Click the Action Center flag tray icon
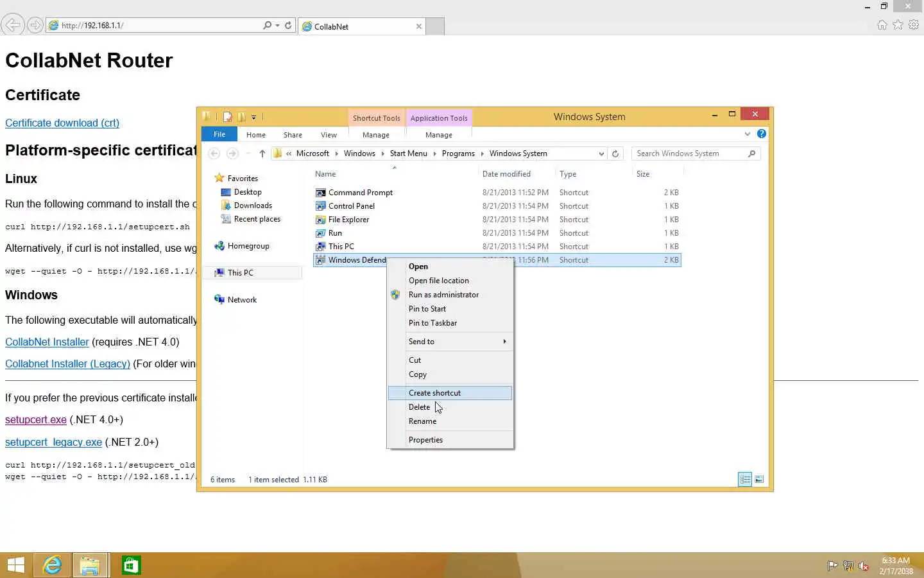924x578 pixels. pyautogui.click(x=832, y=566)
